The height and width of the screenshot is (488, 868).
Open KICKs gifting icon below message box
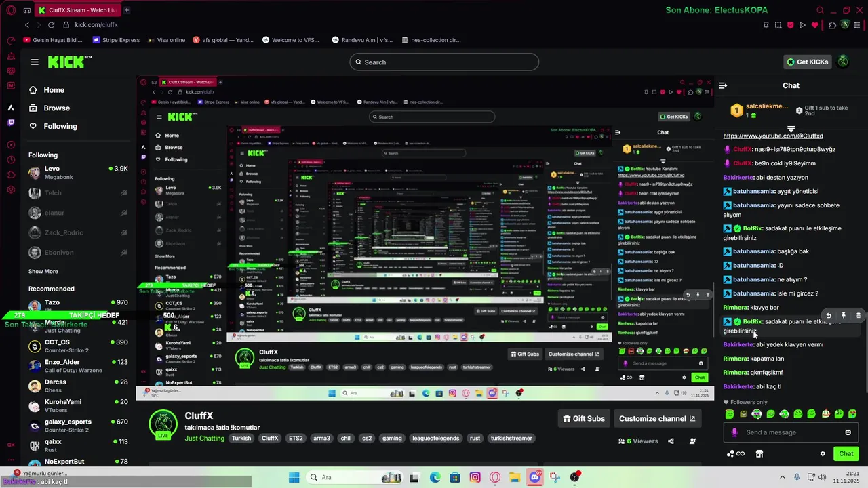click(735, 454)
